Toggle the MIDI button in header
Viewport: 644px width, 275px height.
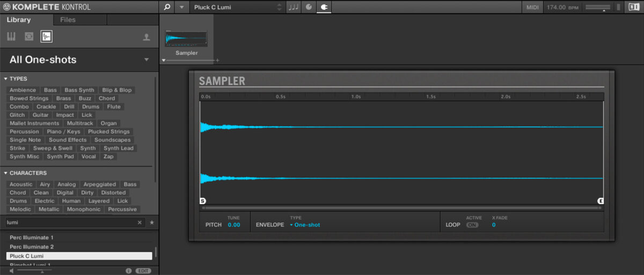tap(532, 8)
